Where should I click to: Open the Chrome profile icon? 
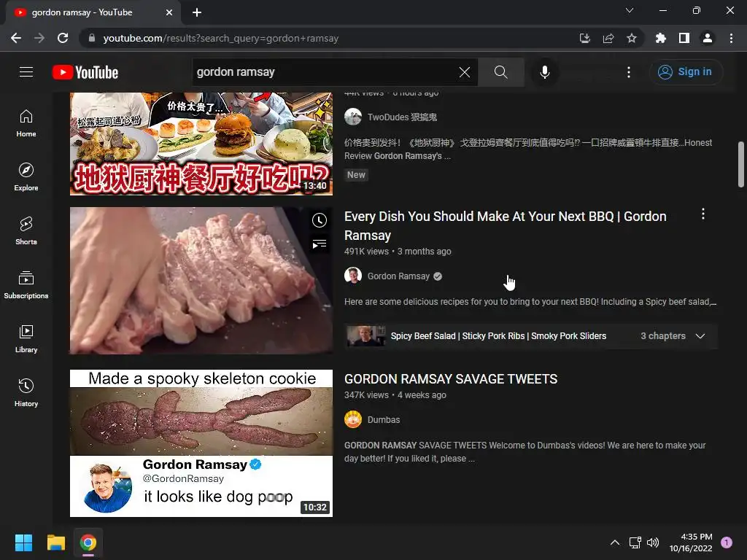point(708,38)
